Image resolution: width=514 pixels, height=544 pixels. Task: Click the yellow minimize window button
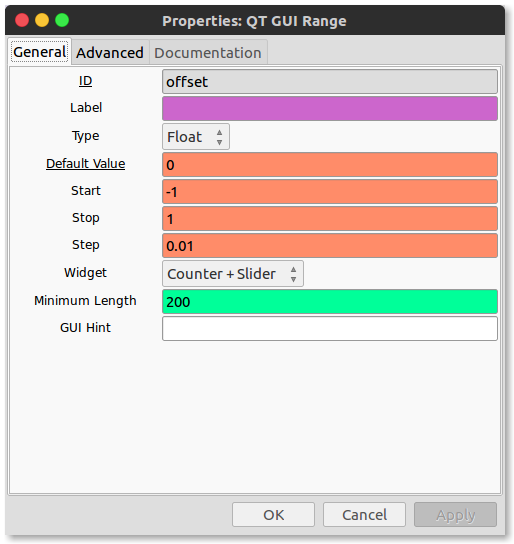[x=42, y=20]
